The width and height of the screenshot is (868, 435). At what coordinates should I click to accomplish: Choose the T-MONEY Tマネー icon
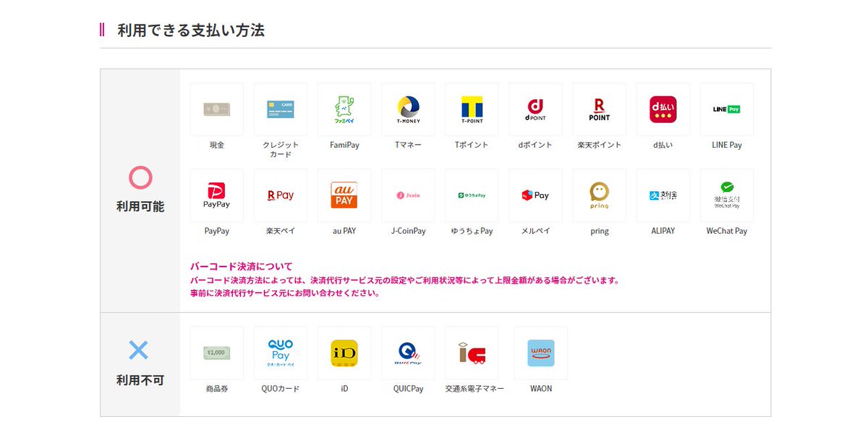[408, 109]
